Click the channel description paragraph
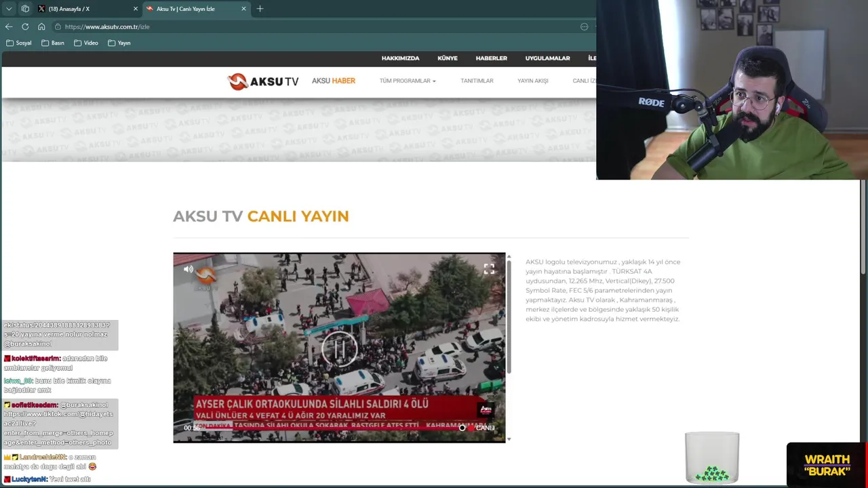Viewport: 868px width, 488px height. [x=603, y=290]
